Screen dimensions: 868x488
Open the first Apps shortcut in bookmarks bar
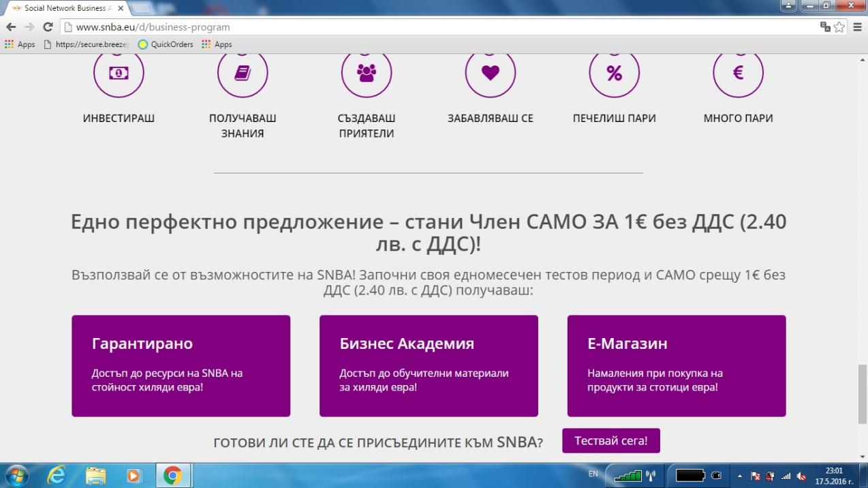pyautogui.click(x=20, y=44)
